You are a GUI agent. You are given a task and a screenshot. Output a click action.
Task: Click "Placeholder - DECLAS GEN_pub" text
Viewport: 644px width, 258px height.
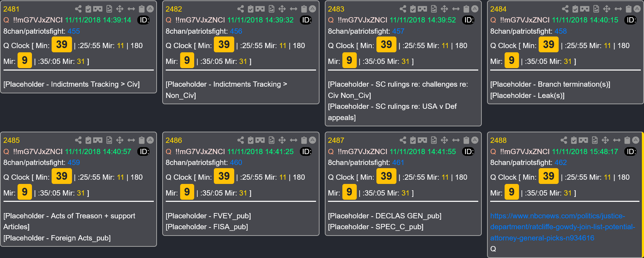385,216
